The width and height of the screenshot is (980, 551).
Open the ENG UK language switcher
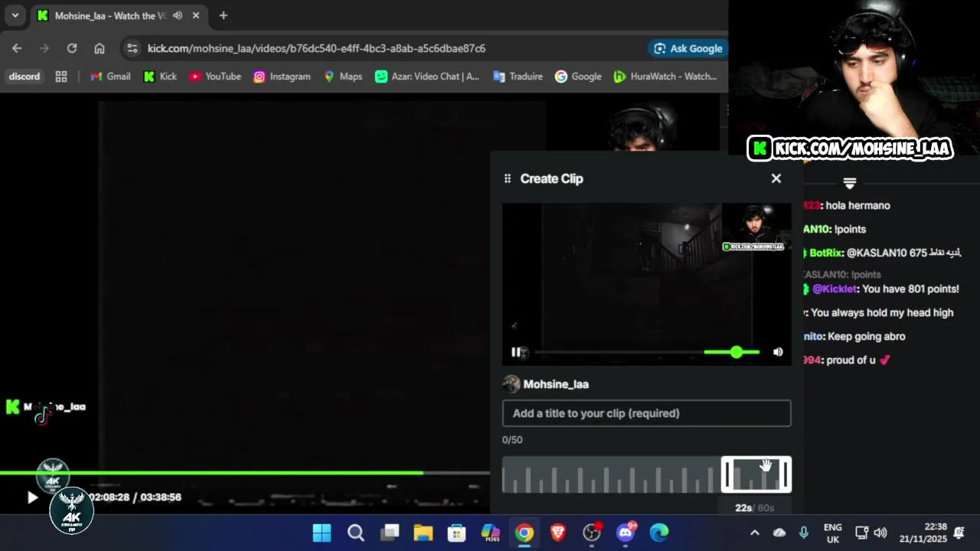(832, 533)
